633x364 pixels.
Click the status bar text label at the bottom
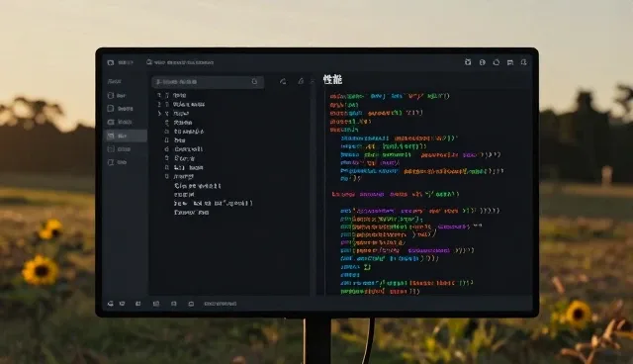tap(220, 304)
